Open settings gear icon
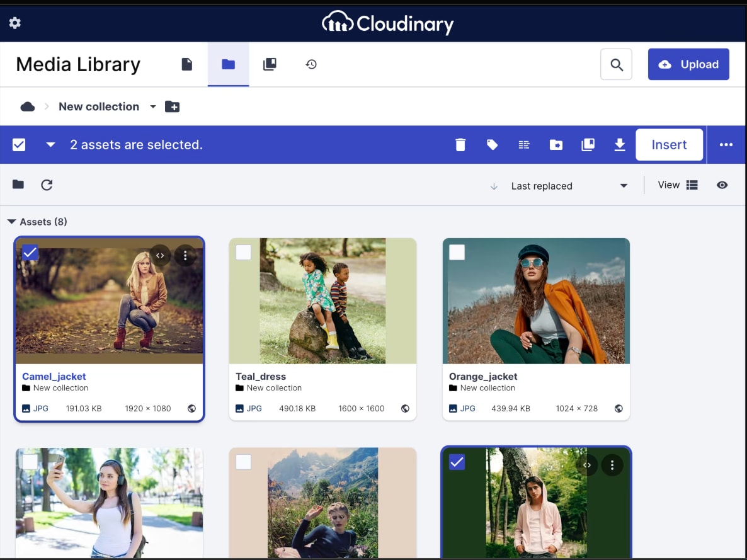This screenshot has height=560, width=747. click(x=15, y=23)
